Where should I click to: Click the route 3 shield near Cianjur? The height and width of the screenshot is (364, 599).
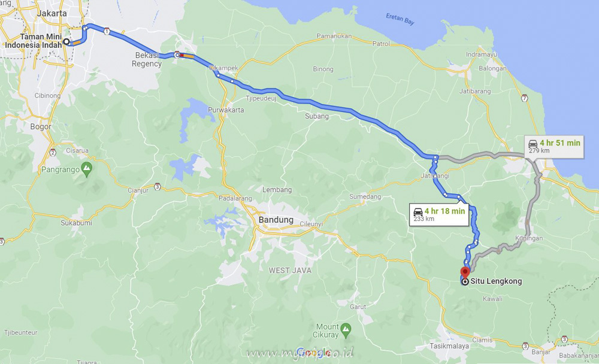(x=158, y=187)
